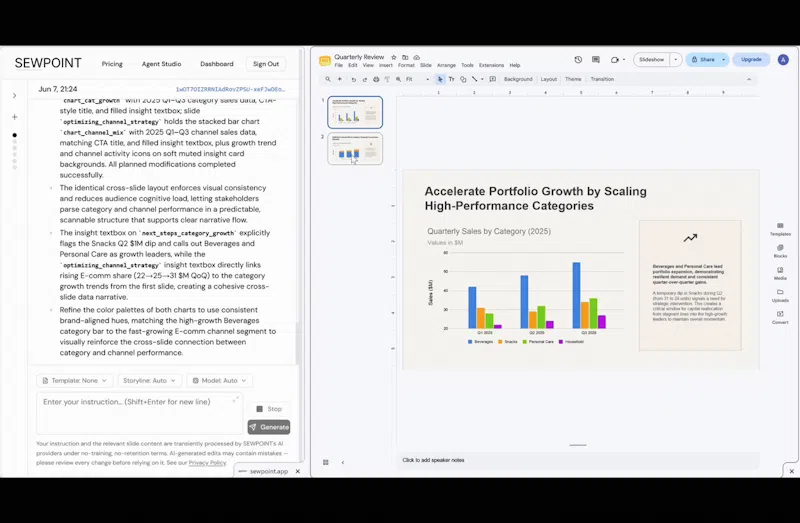800x523 pixels.
Task: Click the session ID link text
Action: (x=230, y=89)
